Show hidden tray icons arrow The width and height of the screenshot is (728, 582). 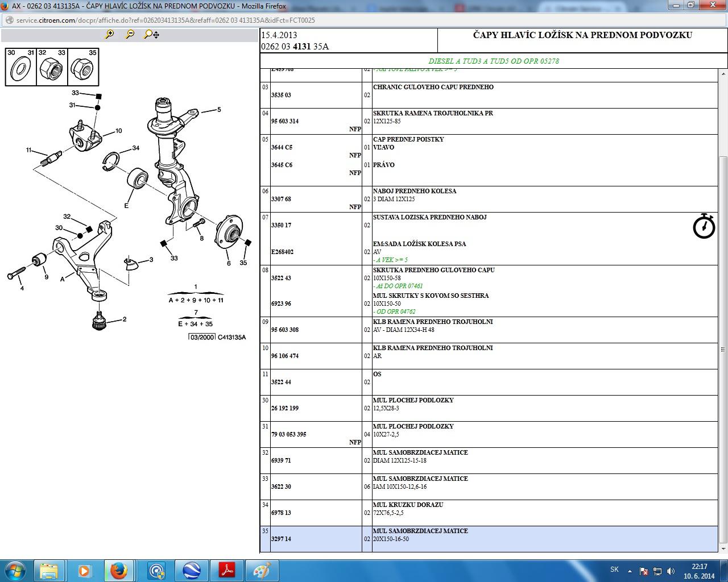click(x=630, y=571)
